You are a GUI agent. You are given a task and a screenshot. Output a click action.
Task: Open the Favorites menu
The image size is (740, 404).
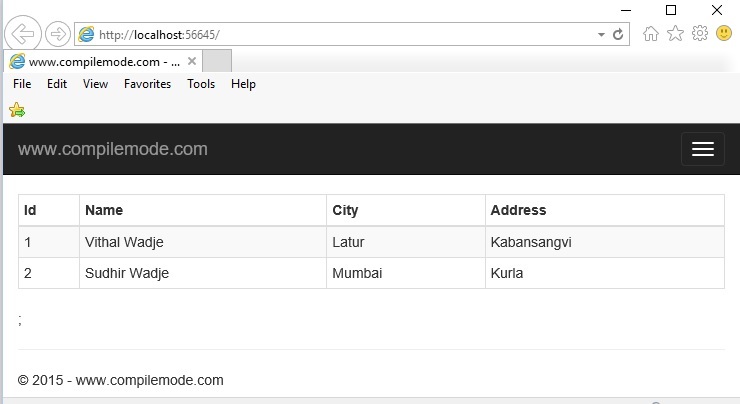(x=147, y=84)
